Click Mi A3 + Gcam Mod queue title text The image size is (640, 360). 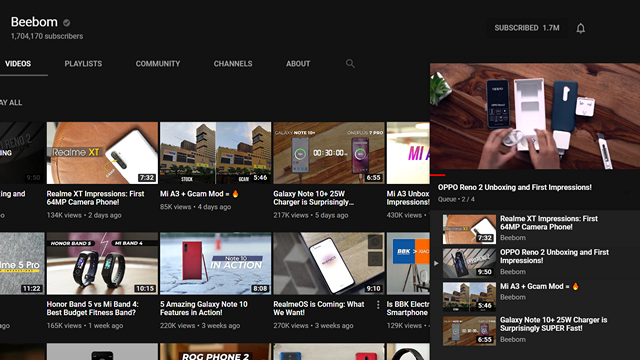(x=539, y=287)
